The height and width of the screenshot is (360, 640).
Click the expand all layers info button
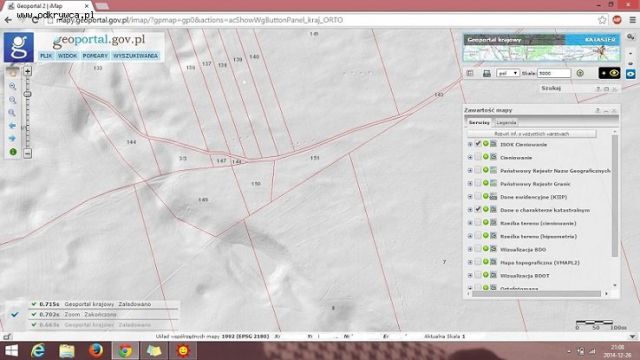(x=531, y=134)
